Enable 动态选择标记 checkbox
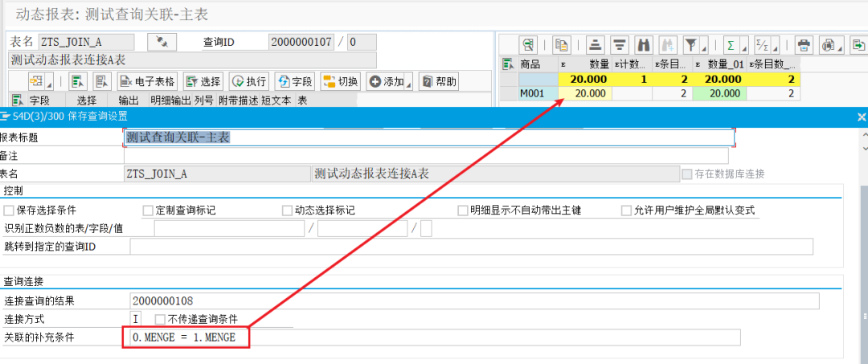 tap(287, 211)
